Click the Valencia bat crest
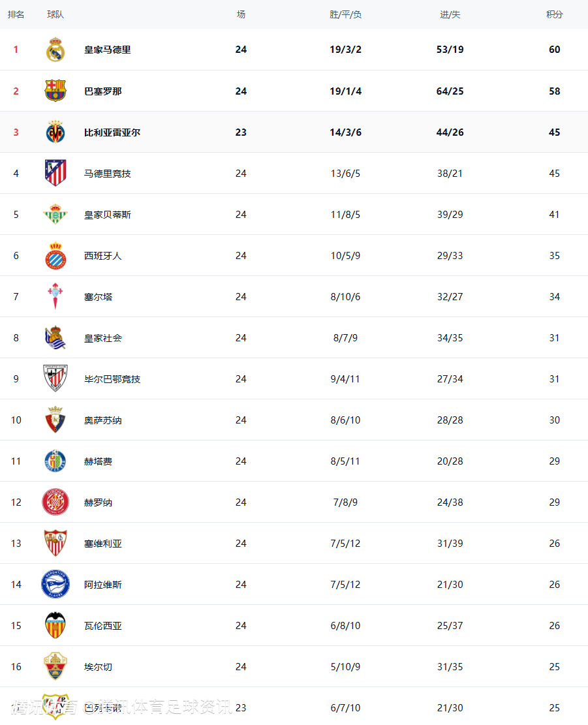The image size is (588, 725). 55,625
